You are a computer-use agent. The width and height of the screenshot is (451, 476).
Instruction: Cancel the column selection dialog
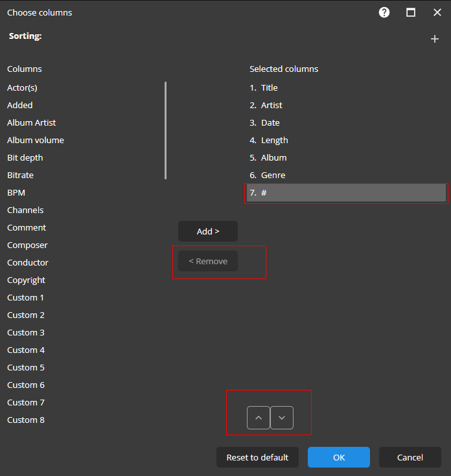click(410, 457)
